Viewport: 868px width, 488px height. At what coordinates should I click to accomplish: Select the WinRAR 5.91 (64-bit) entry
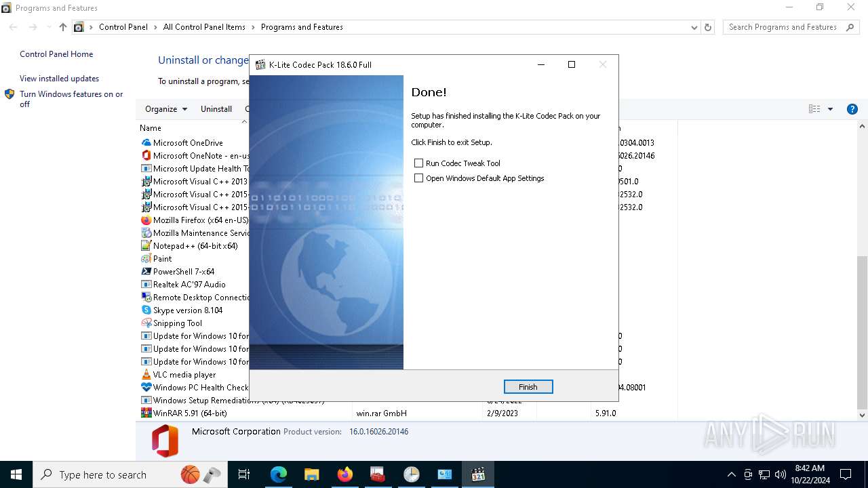tap(190, 413)
